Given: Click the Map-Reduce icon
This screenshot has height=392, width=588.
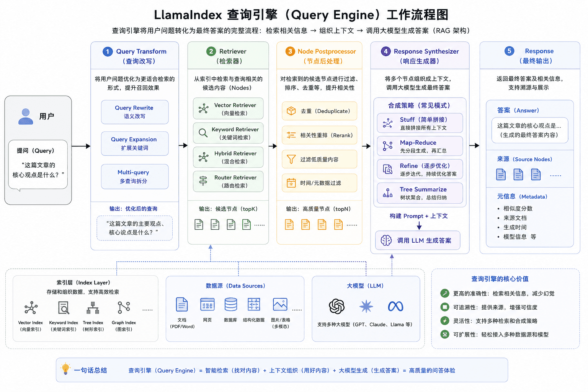Looking at the screenshot, I should pos(388,146).
